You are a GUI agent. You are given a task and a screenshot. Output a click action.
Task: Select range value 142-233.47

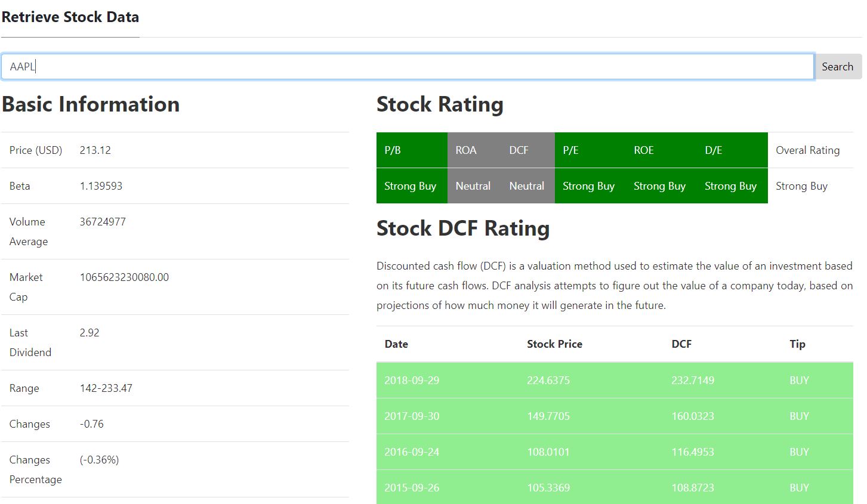tap(106, 388)
